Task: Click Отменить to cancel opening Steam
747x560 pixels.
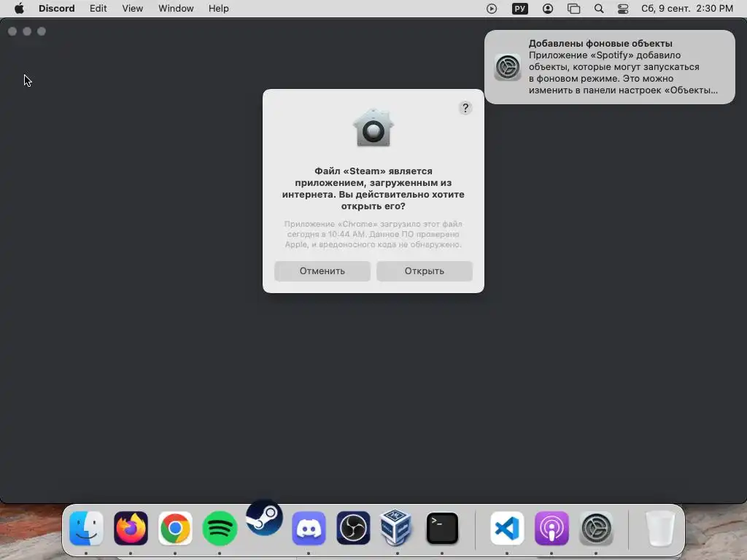Action: pos(322,271)
